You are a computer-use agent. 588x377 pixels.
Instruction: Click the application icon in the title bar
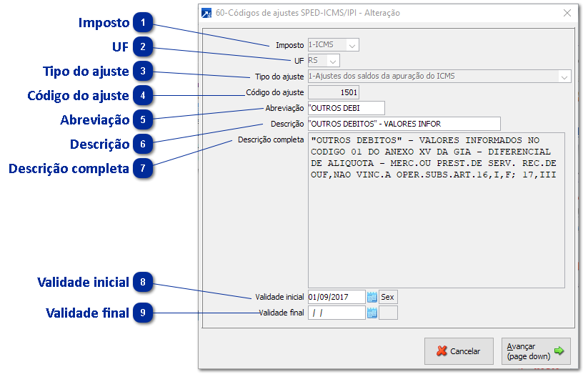click(x=207, y=13)
